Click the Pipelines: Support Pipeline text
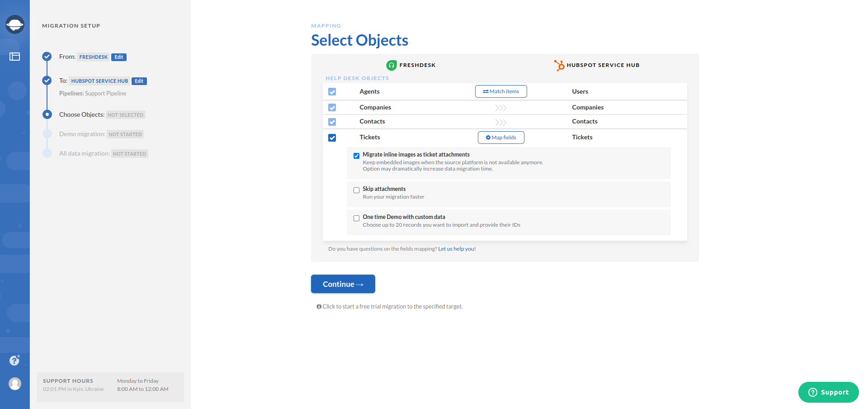 point(93,93)
